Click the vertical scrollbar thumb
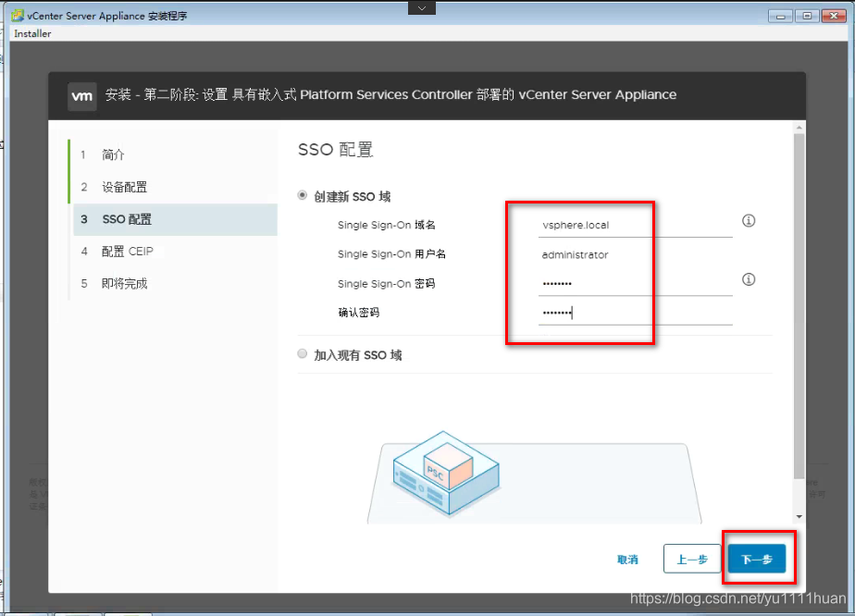The width and height of the screenshot is (855, 616). 799,306
